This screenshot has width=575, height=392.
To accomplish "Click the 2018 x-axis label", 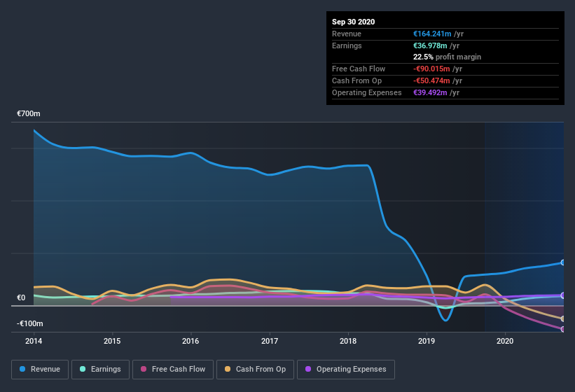I will 348,341.
